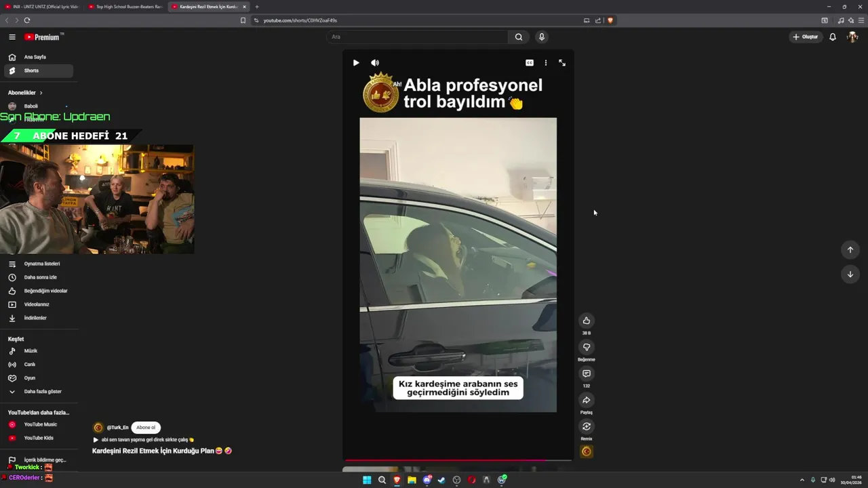Open Beğendiğim videolar playlist
Screen dimensions: 868x488
[39, 291]
